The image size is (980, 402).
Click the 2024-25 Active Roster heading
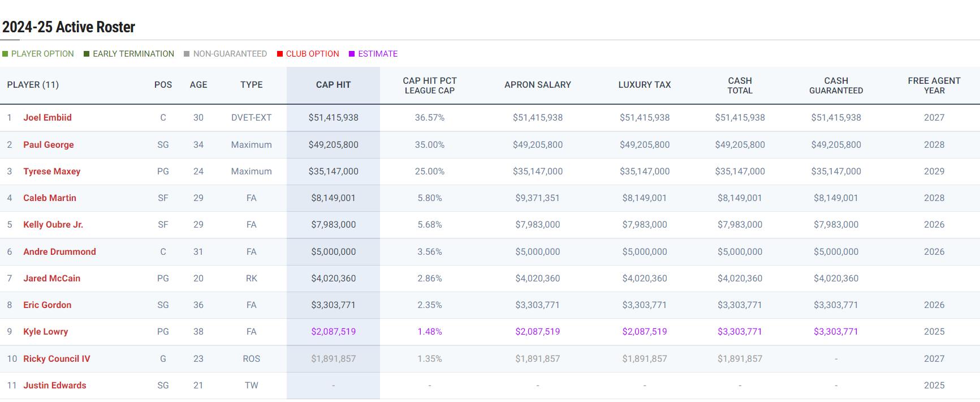click(68, 27)
